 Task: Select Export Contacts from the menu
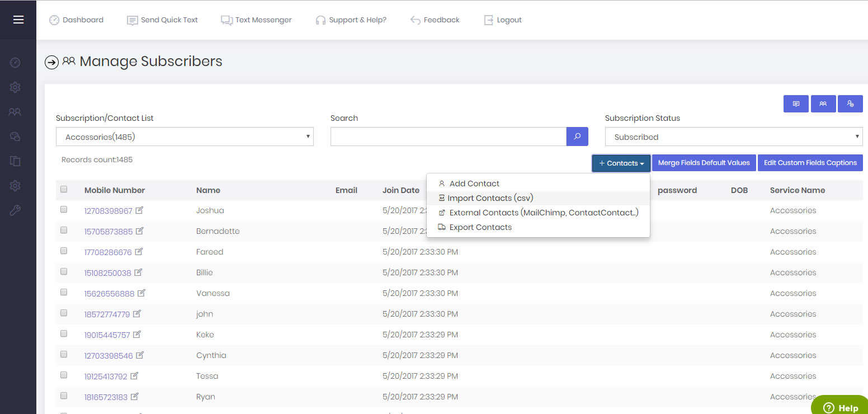pos(480,227)
